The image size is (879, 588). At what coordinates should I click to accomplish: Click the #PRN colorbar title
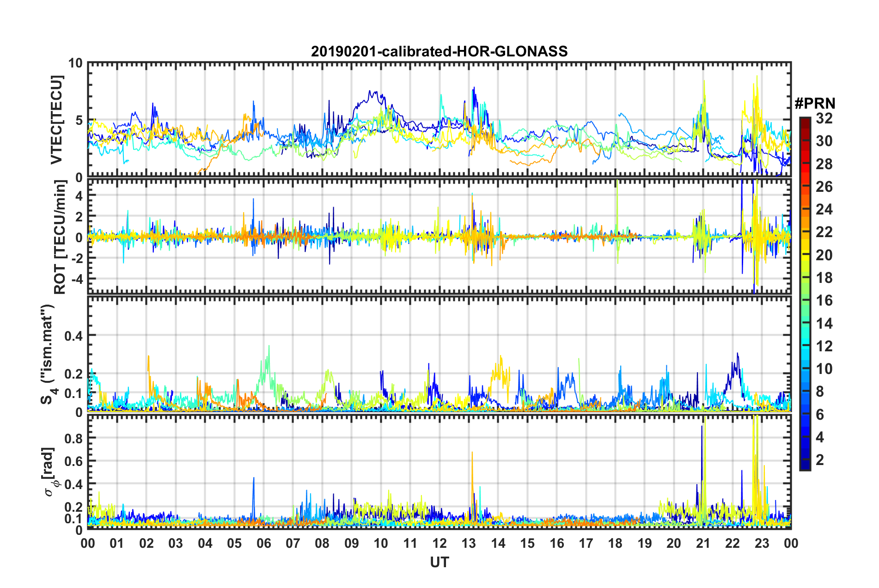pyautogui.click(x=815, y=104)
